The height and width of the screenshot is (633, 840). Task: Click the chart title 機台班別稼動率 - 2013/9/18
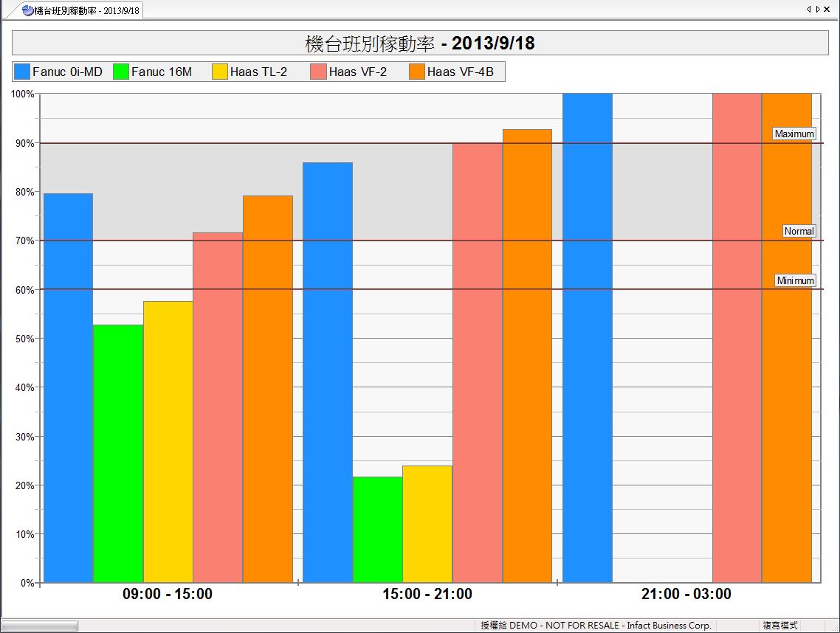tap(420, 44)
